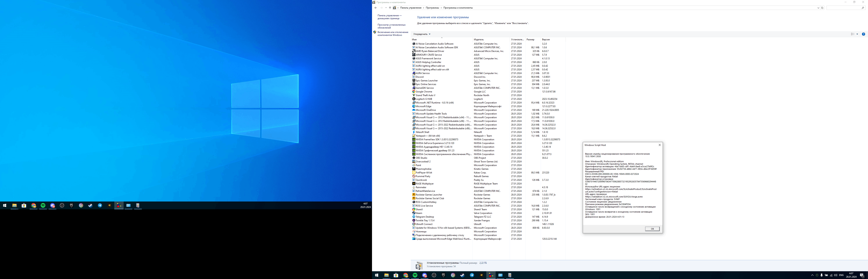Open the volume speaker icon in tray
The height and width of the screenshot is (279, 868).
point(836,275)
